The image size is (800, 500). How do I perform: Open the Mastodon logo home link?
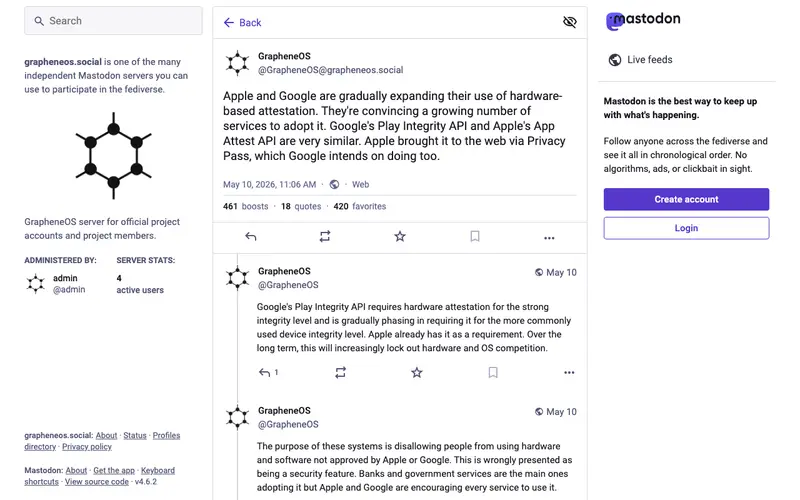click(643, 20)
